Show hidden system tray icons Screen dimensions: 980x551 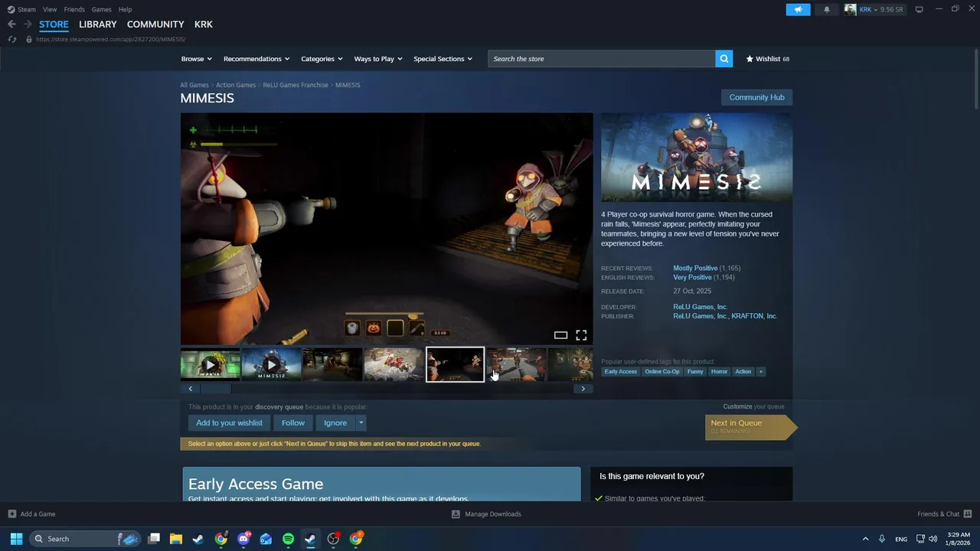(x=865, y=539)
